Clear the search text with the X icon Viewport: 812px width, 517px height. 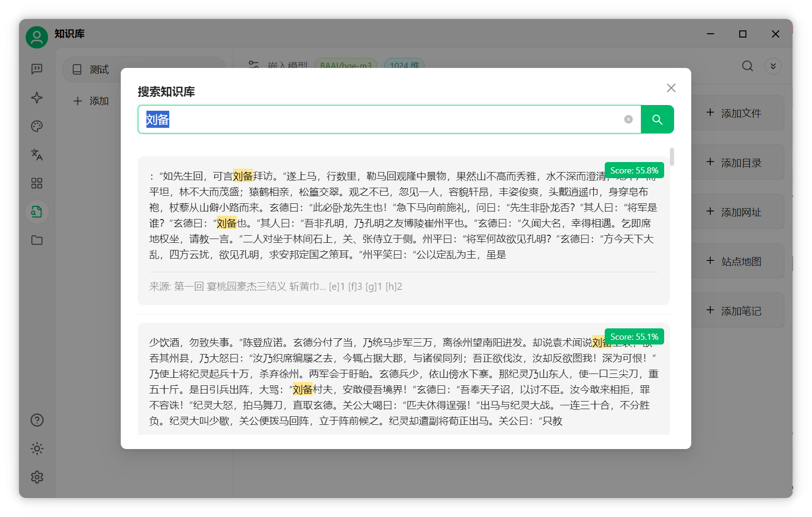click(628, 119)
